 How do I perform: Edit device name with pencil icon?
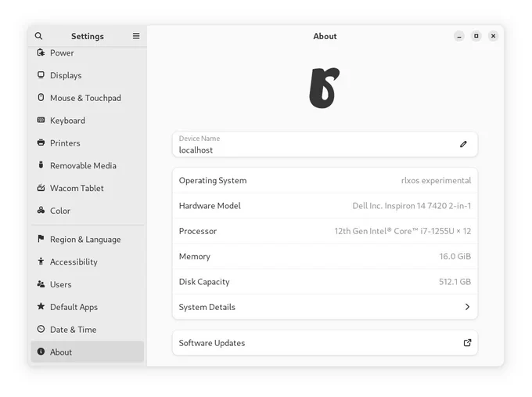pyautogui.click(x=463, y=144)
